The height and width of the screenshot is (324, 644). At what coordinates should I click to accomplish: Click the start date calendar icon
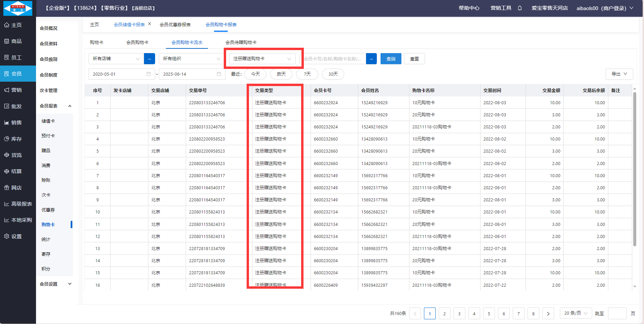click(148, 74)
